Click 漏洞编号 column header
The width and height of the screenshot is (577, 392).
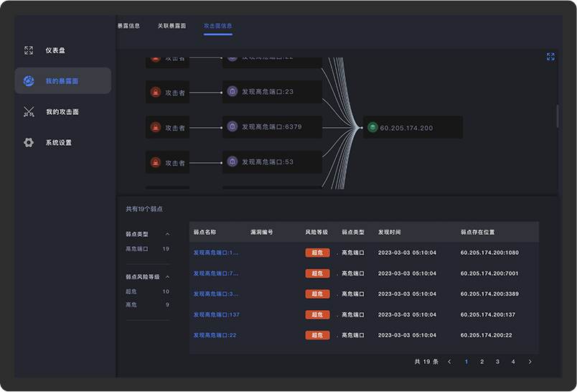point(262,232)
